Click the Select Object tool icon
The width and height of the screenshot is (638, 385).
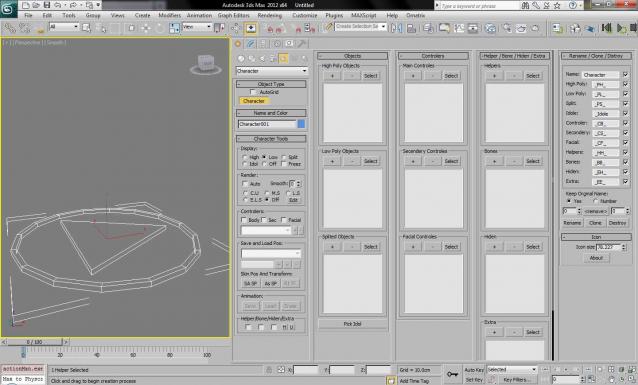[x=86, y=28]
